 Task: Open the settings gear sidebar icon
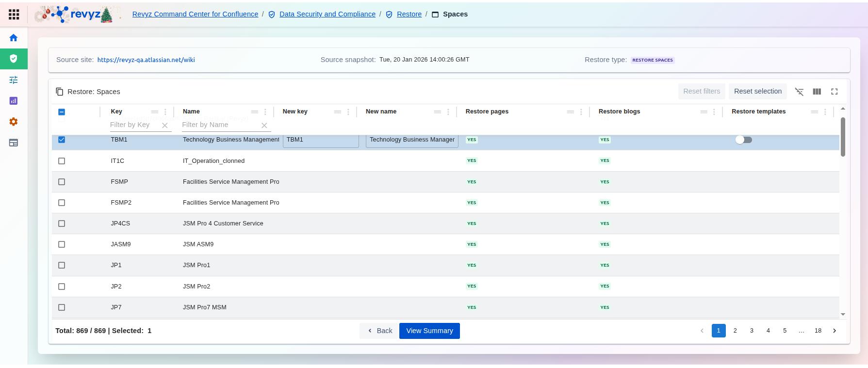(x=14, y=122)
